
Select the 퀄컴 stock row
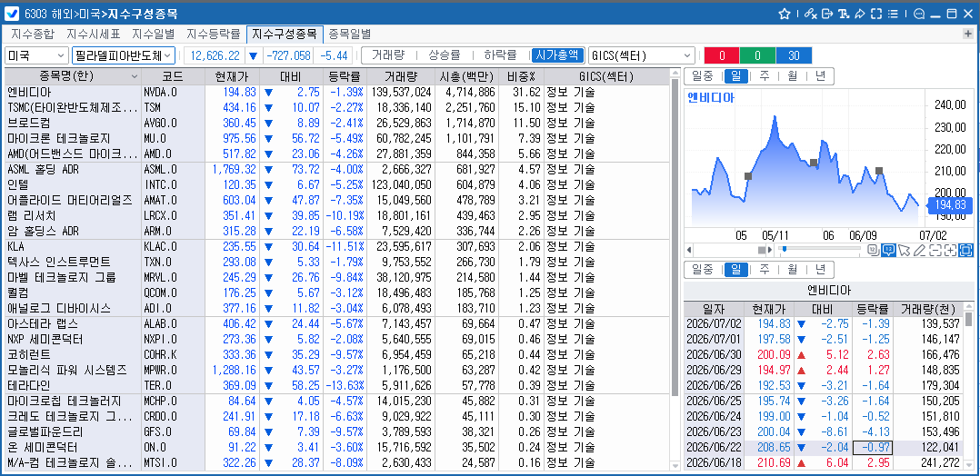336,293
